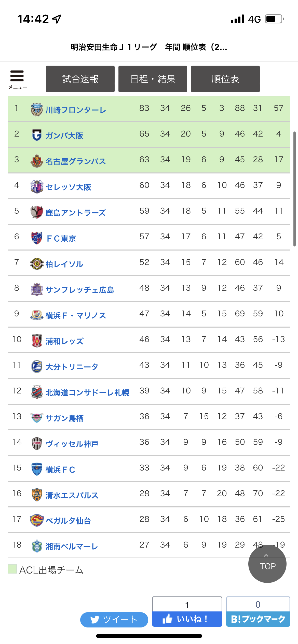
Task: Open the 北海道コンサドーレ札幌 team link
Action: 87,393
